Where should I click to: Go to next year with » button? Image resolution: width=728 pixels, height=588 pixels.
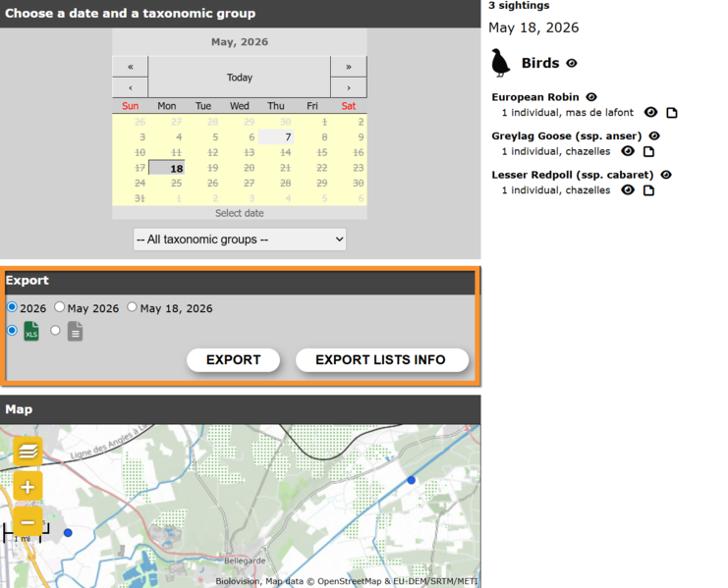click(x=349, y=67)
